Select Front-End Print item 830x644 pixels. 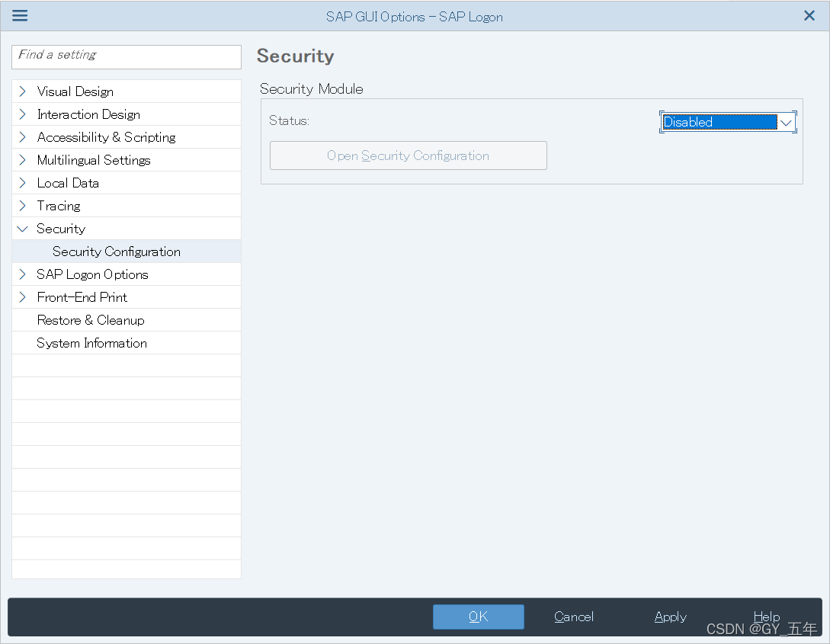(x=82, y=297)
